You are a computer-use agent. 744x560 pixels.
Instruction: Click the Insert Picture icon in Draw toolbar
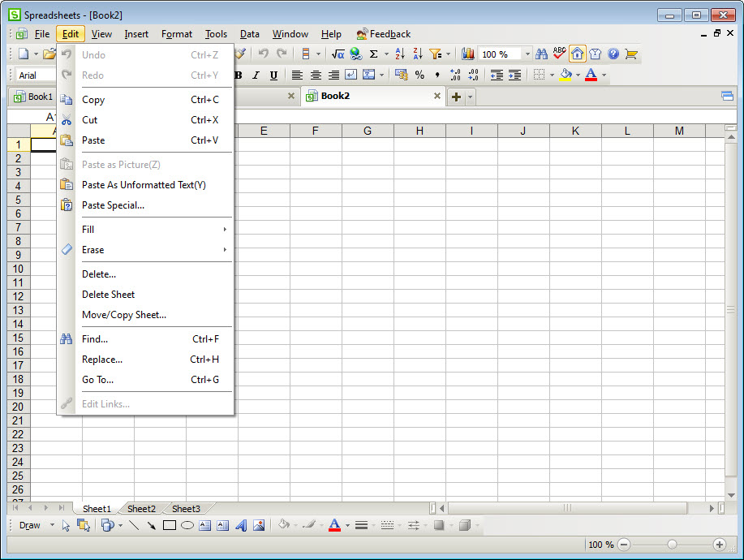point(259,525)
